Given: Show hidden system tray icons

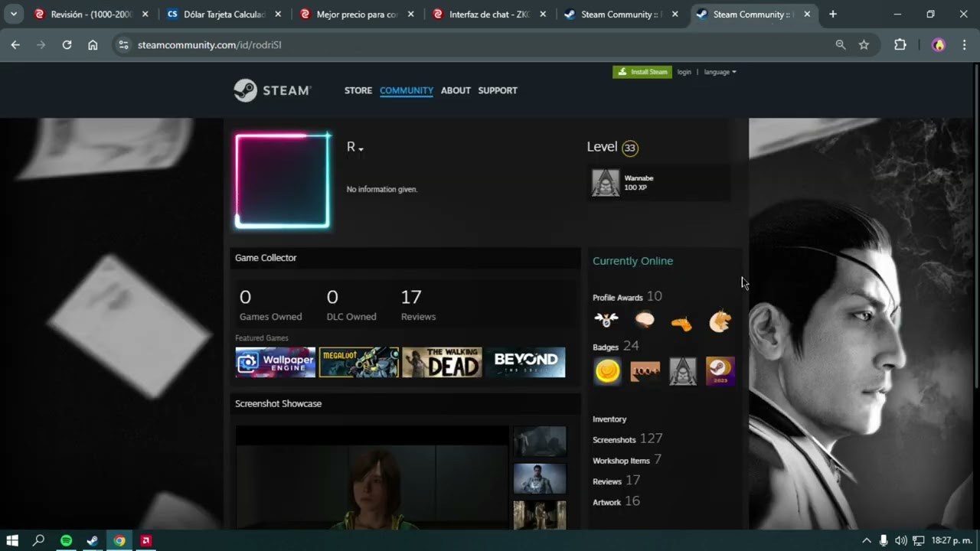Looking at the screenshot, I should coord(867,540).
